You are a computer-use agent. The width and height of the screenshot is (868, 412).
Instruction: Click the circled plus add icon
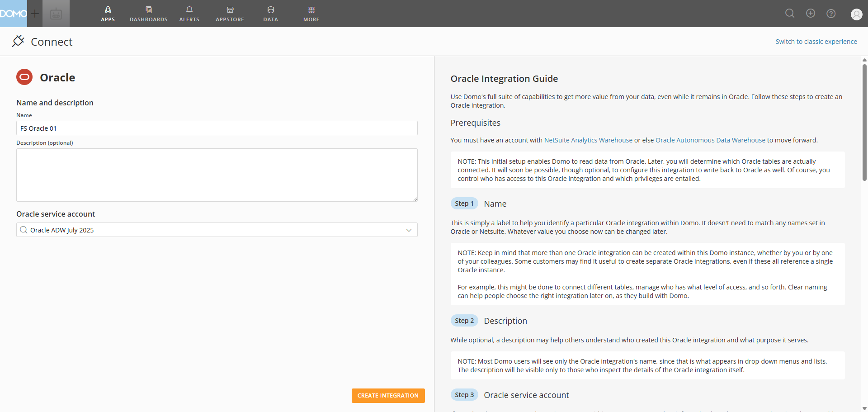pyautogui.click(x=811, y=13)
